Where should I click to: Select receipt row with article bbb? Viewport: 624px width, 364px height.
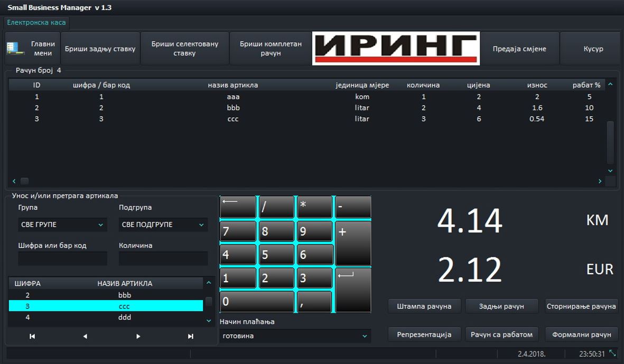[306, 108]
